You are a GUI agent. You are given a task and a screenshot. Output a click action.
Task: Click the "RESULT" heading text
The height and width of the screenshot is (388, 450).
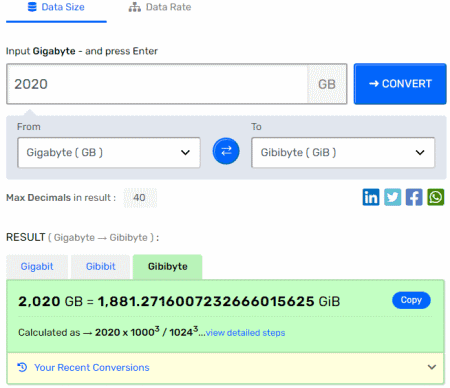pos(25,237)
